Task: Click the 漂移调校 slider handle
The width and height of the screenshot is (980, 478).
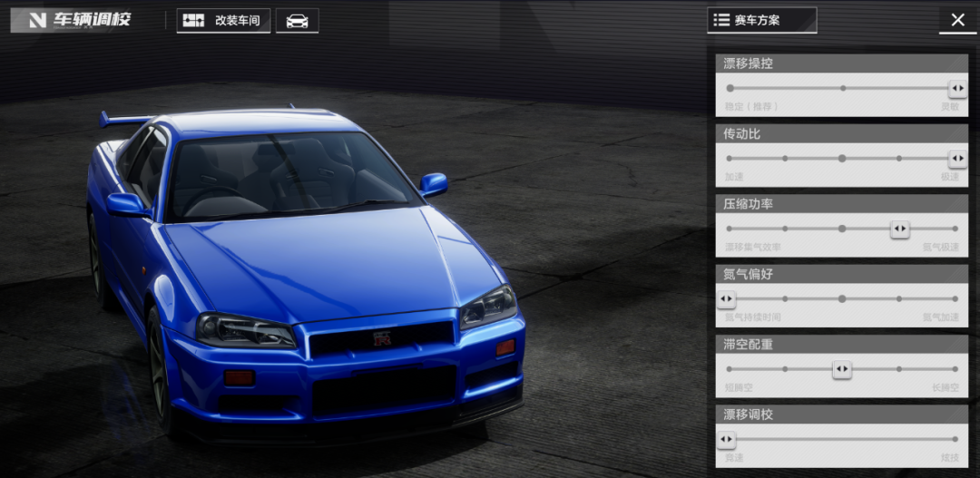Action: (726, 440)
